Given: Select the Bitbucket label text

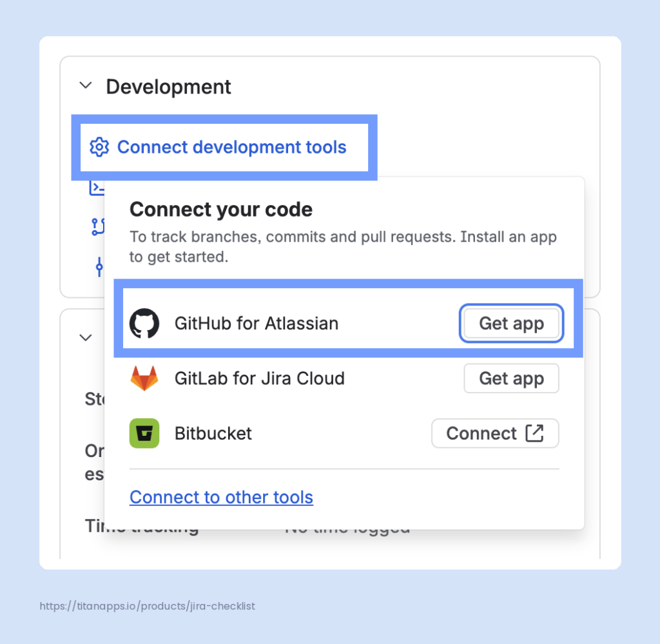Looking at the screenshot, I should (x=213, y=434).
